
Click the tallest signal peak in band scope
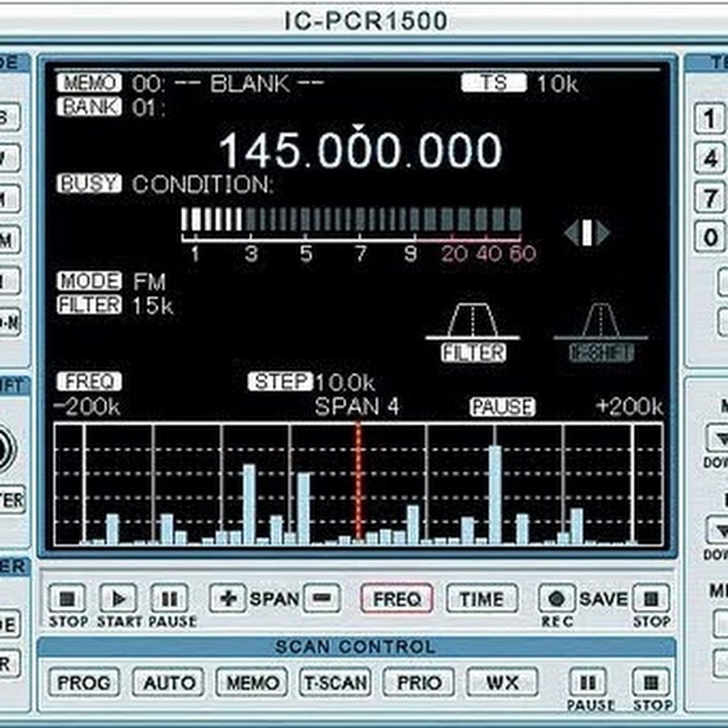[x=495, y=494]
